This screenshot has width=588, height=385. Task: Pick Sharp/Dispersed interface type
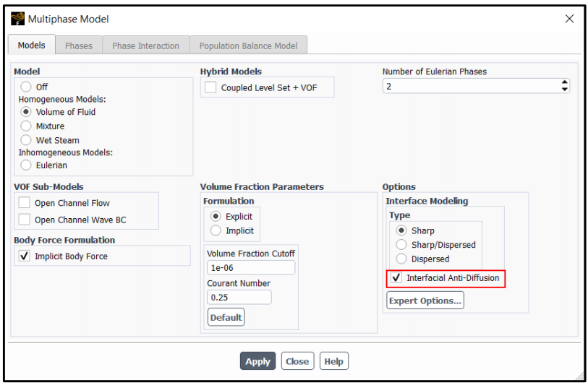click(x=401, y=245)
